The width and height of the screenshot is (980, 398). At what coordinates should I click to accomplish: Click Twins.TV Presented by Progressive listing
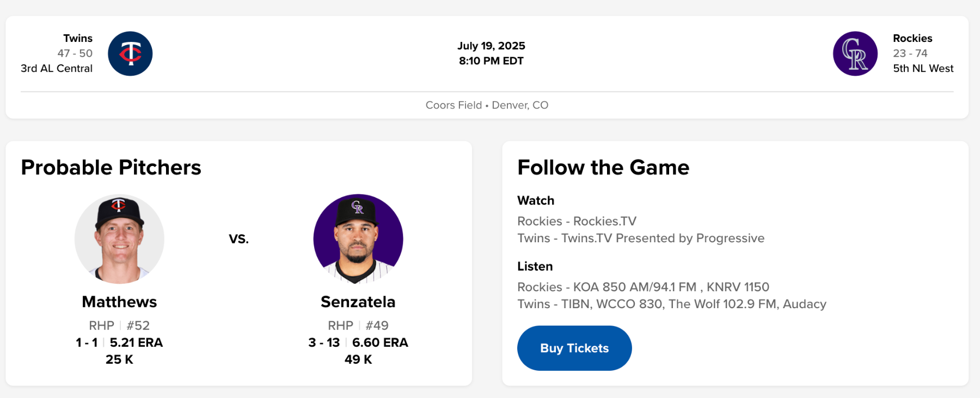(641, 238)
